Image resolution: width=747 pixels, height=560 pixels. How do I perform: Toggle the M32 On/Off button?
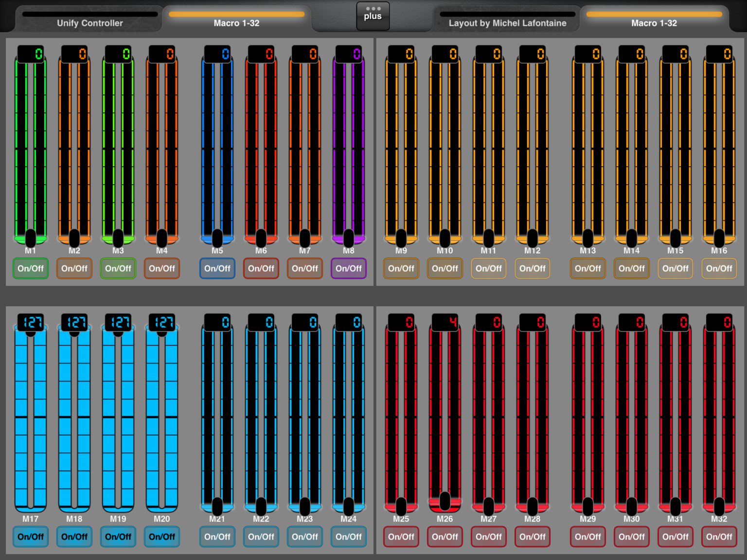coord(719,537)
